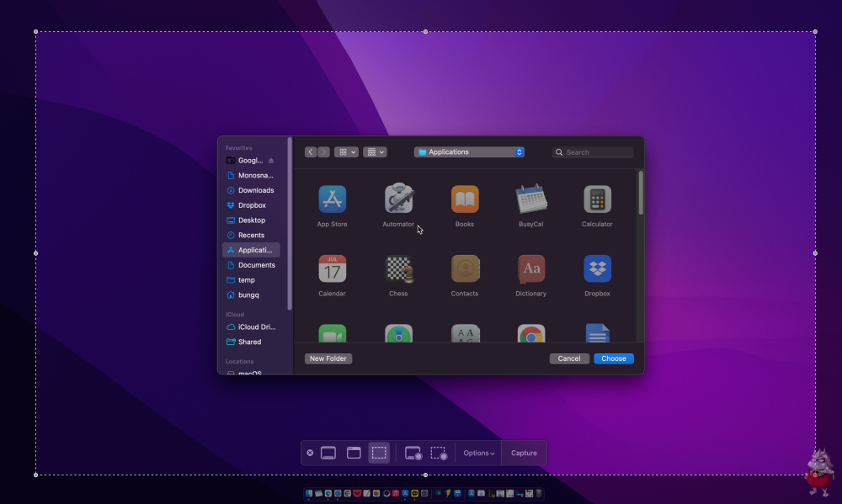
Task: Click the sidebar vertical scrollbar
Action: pyautogui.click(x=290, y=224)
